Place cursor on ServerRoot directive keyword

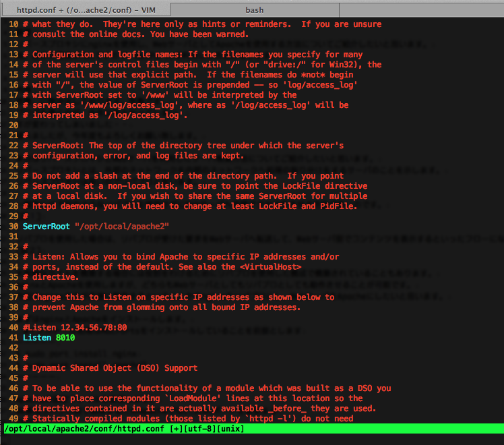pyautogui.click(x=46, y=227)
